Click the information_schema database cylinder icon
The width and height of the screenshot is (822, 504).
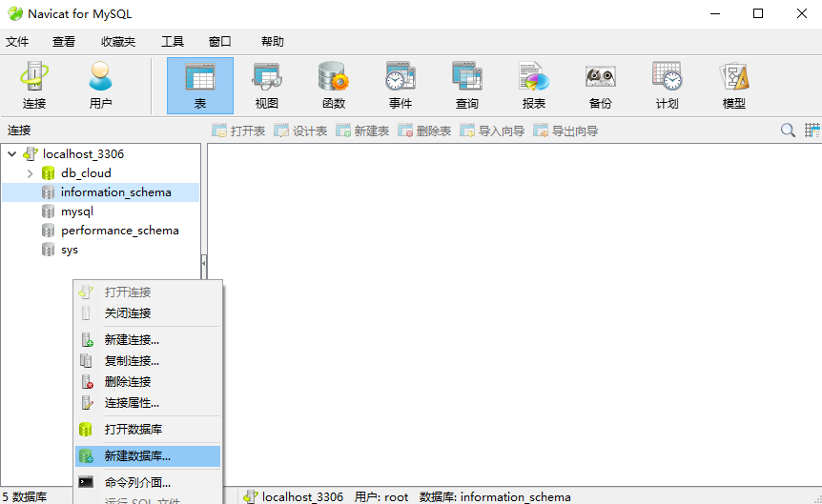pyautogui.click(x=49, y=192)
